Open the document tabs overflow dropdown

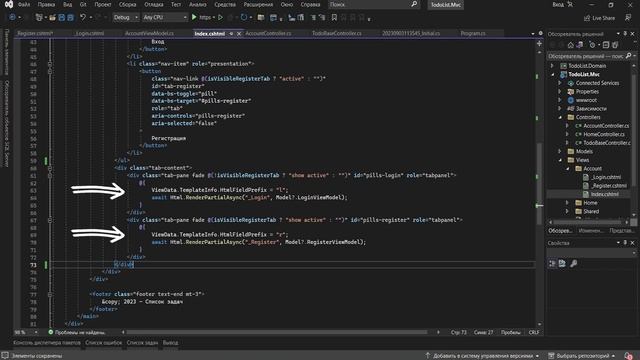(533, 34)
